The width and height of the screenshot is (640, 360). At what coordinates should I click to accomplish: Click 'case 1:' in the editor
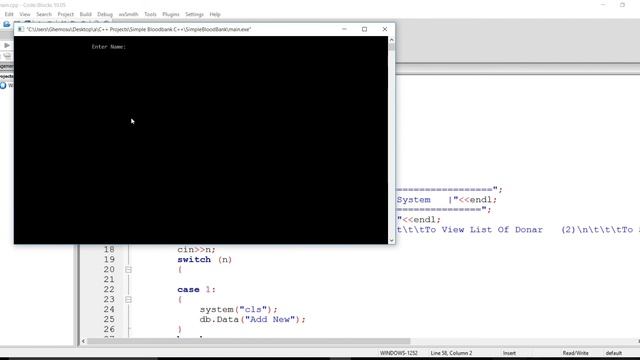coord(196,289)
